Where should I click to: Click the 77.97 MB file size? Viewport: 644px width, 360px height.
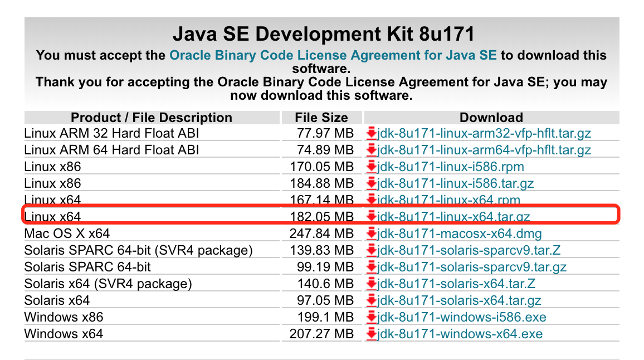[325, 133]
